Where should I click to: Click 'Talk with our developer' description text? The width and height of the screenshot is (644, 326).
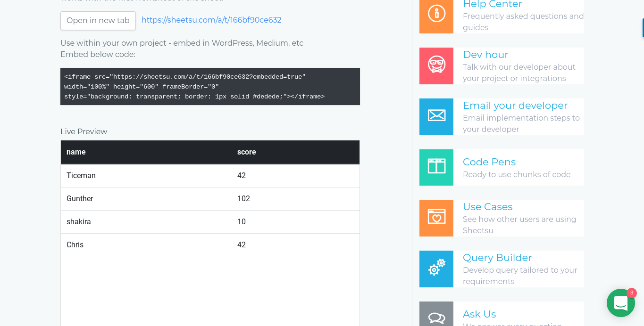tap(519, 73)
